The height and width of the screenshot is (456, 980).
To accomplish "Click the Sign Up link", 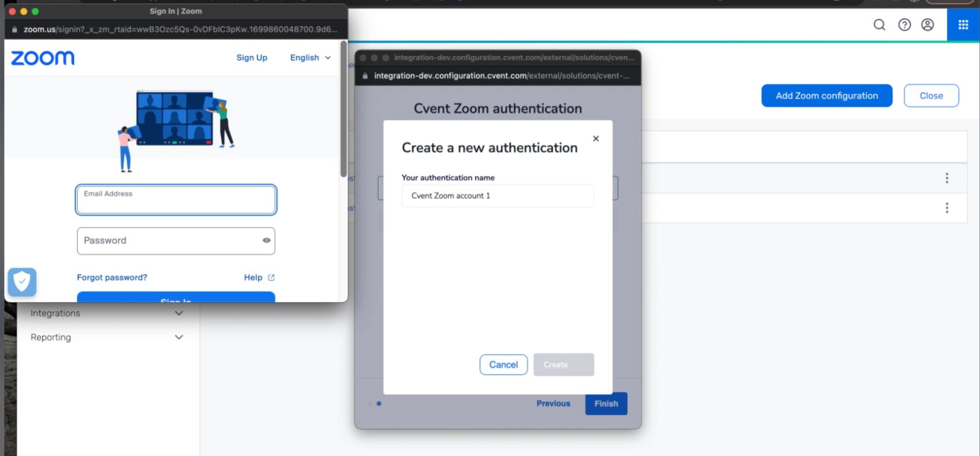I will tap(251, 58).
